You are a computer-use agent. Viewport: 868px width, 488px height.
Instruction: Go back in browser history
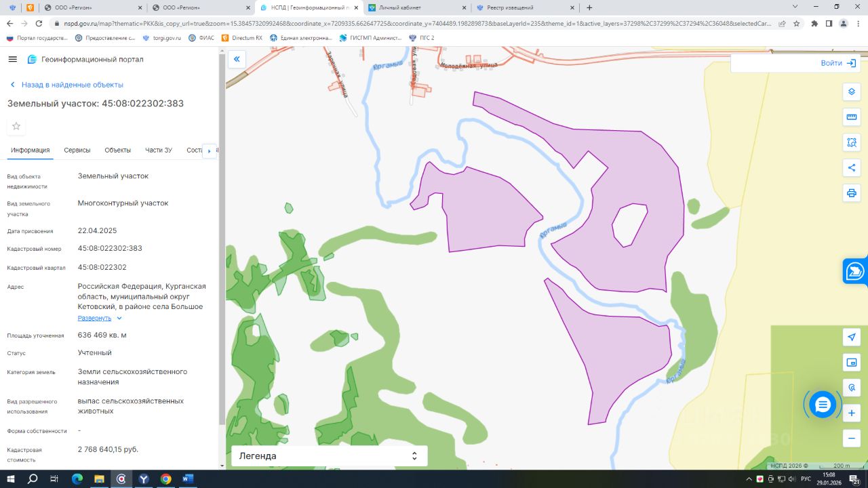pyautogui.click(x=9, y=23)
